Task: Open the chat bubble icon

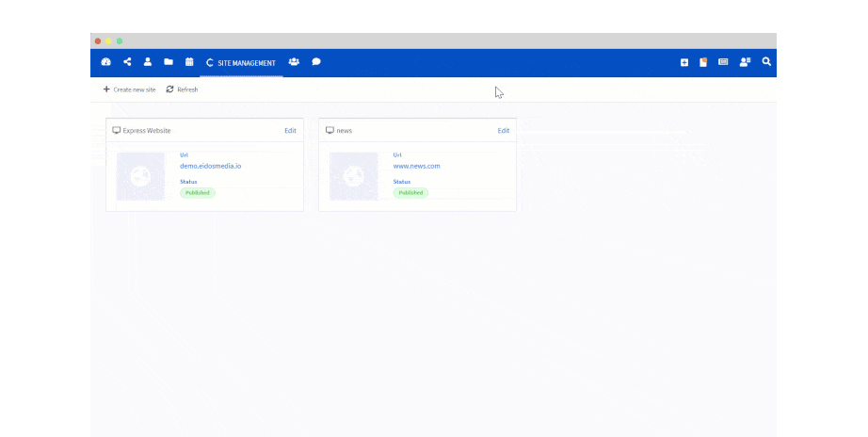Action: [316, 62]
